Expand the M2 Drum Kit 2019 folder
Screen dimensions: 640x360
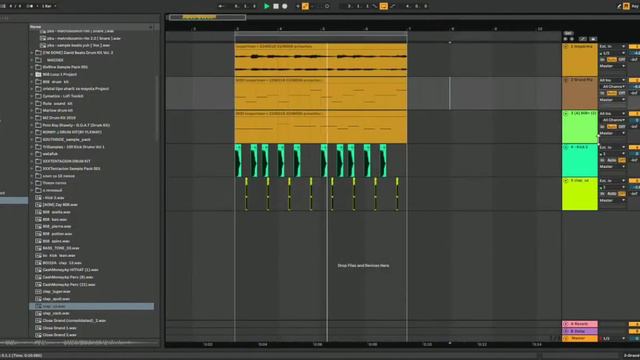[x=32, y=118]
